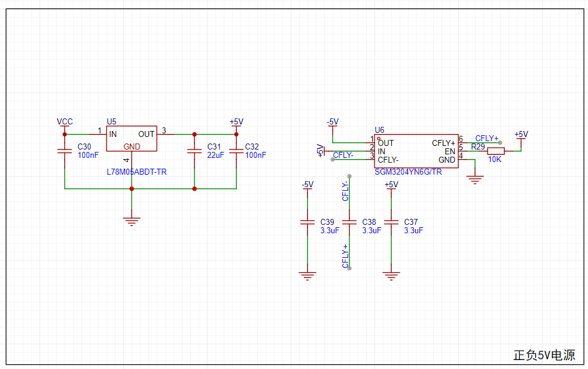Image resolution: width=588 pixels, height=369 pixels.
Task: Click the +5V label next to R29
Action: click(x=521, y=134)
